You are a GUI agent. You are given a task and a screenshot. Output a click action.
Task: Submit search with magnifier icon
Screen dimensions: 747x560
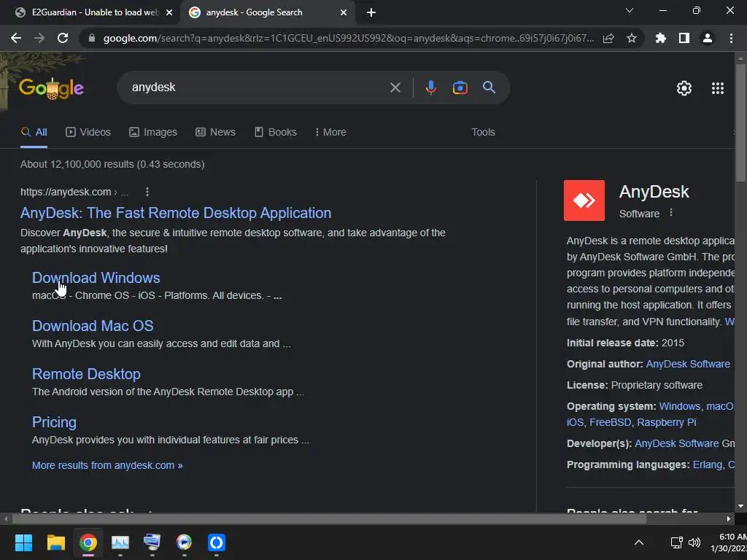pos(489,87)
